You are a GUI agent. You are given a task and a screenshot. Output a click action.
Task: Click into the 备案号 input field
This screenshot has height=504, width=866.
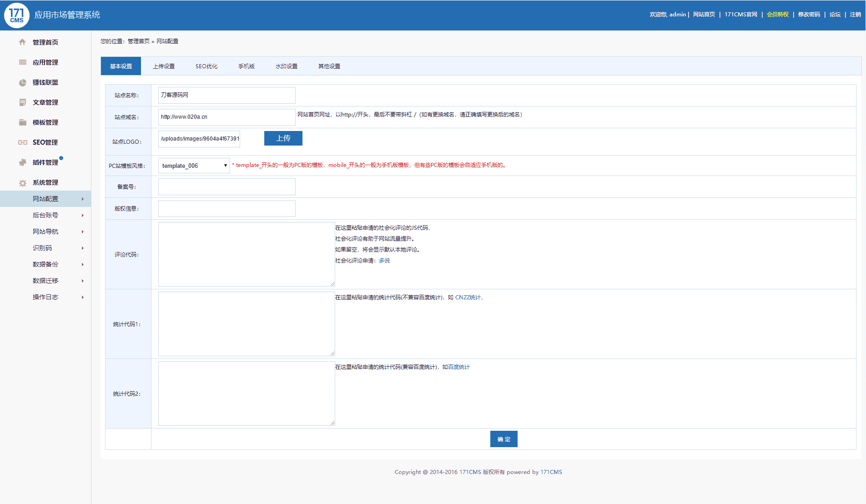click(227, 187)
